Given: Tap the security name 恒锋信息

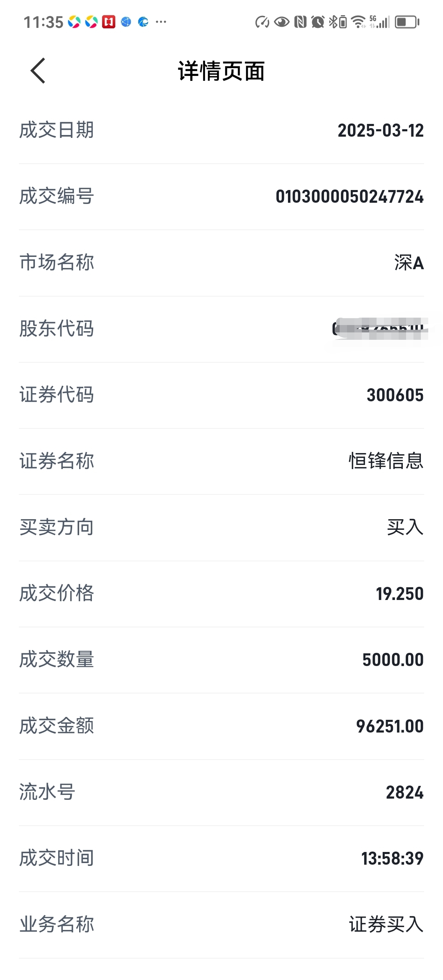Looking at the screenshot, I should coord(386,461).
